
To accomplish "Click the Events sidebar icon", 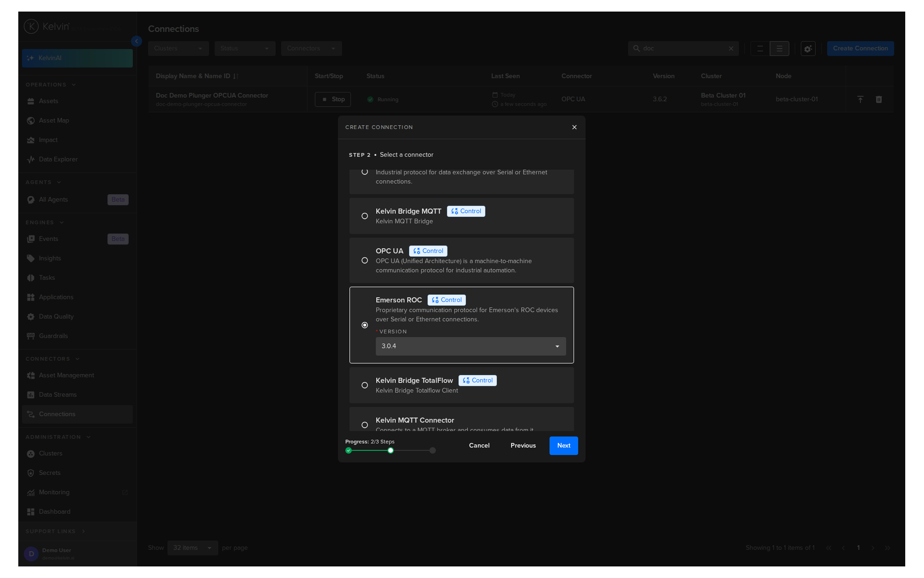I will (31, 239).
